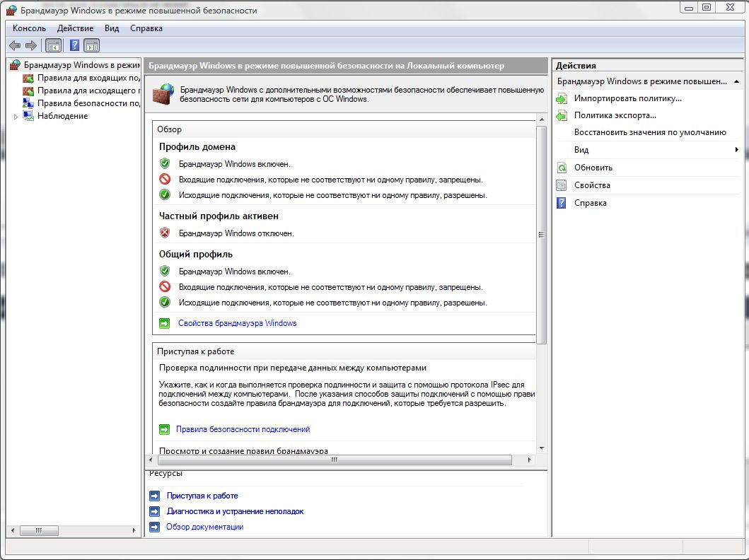The image size is (749, 560).
Task: Click the Справка question icon in Actions
Action: tap(562, 203)
